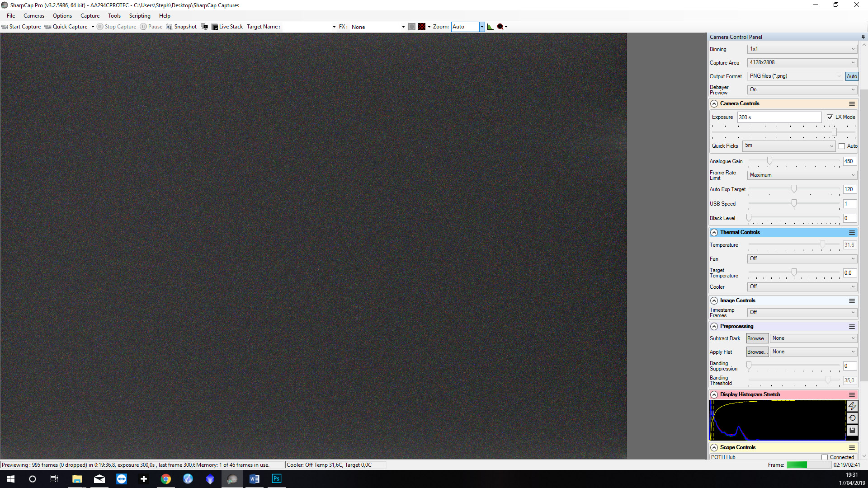
Task: Take a Snapshot from the toolbar
Action: coord(181,27)
